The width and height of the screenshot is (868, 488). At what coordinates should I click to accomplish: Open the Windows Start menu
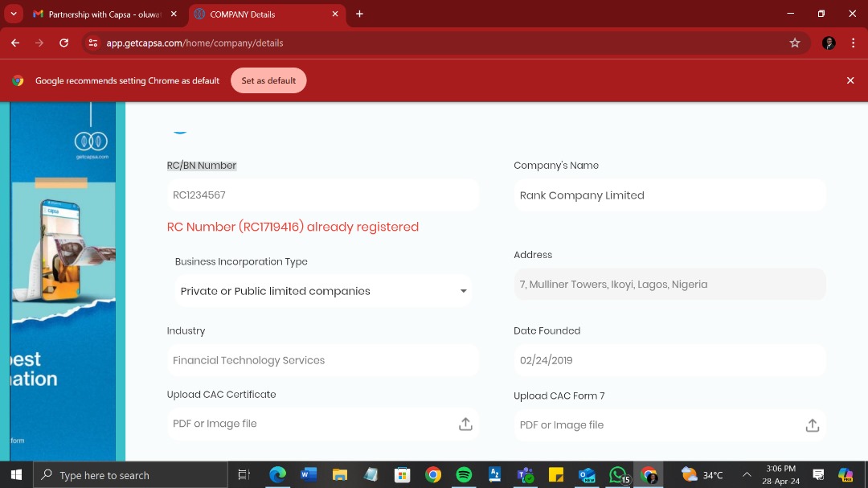(x=16, y=474)
